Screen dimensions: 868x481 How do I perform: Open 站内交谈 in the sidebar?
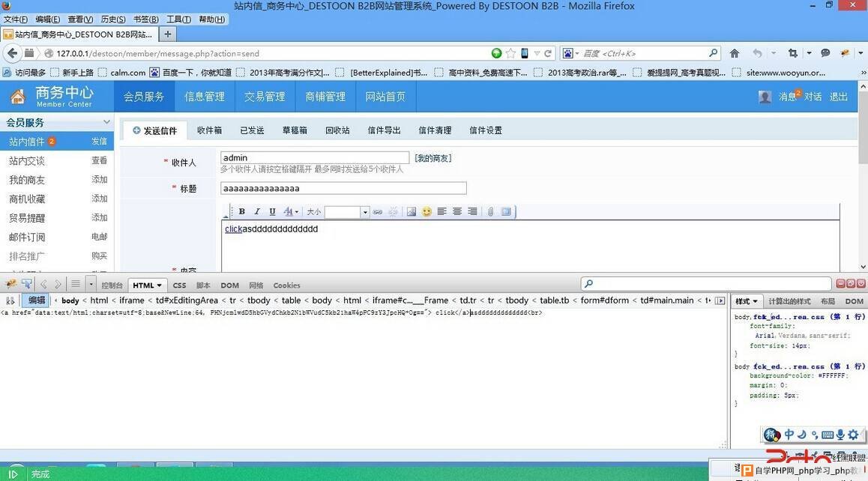[26, 161]
